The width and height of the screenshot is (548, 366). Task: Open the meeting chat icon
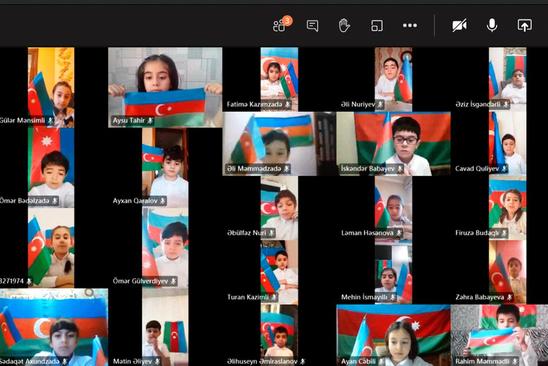(x=312, y=26)
